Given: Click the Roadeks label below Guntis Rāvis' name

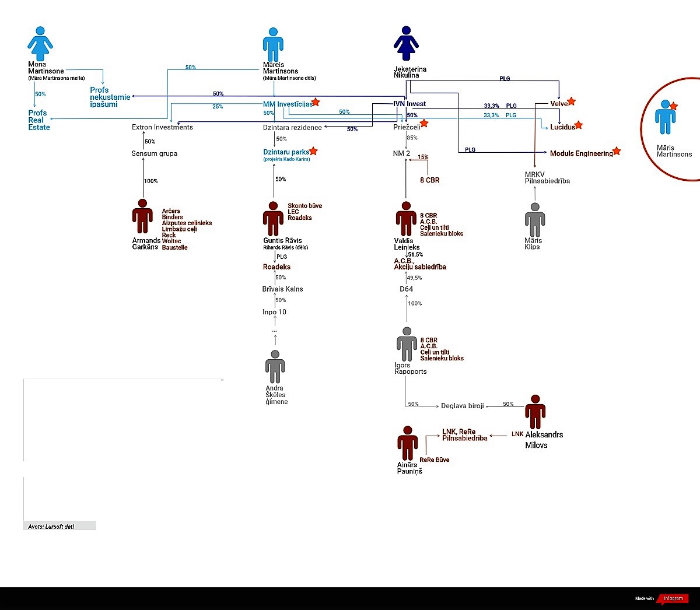Looking at the screenshot, I should [276, 267].
